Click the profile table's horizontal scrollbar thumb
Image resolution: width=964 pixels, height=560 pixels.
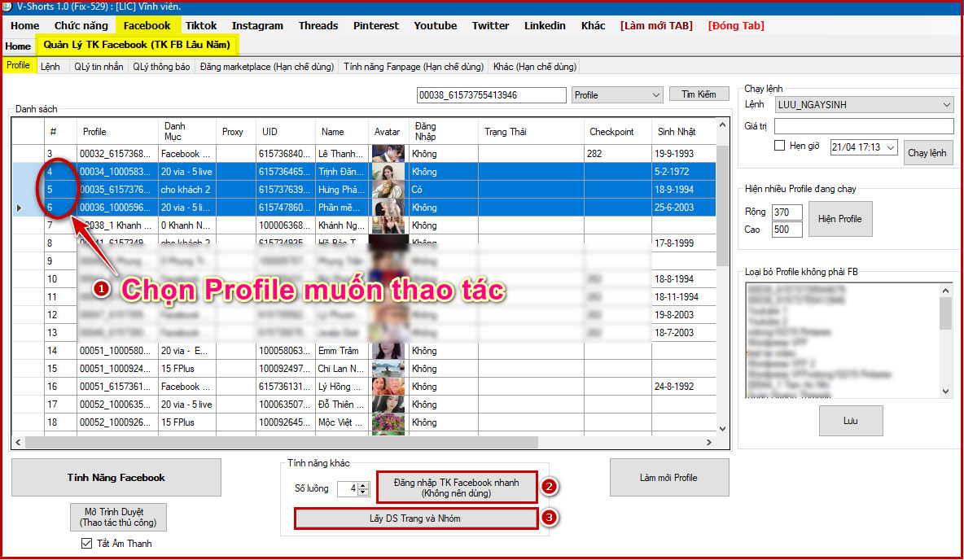click(x=282, y=442)
